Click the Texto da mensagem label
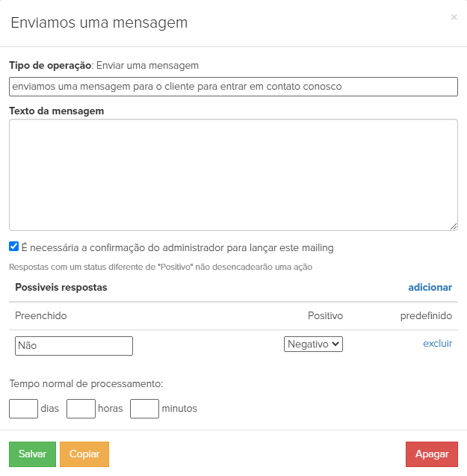The image size is (467, 476). [57, 111]
